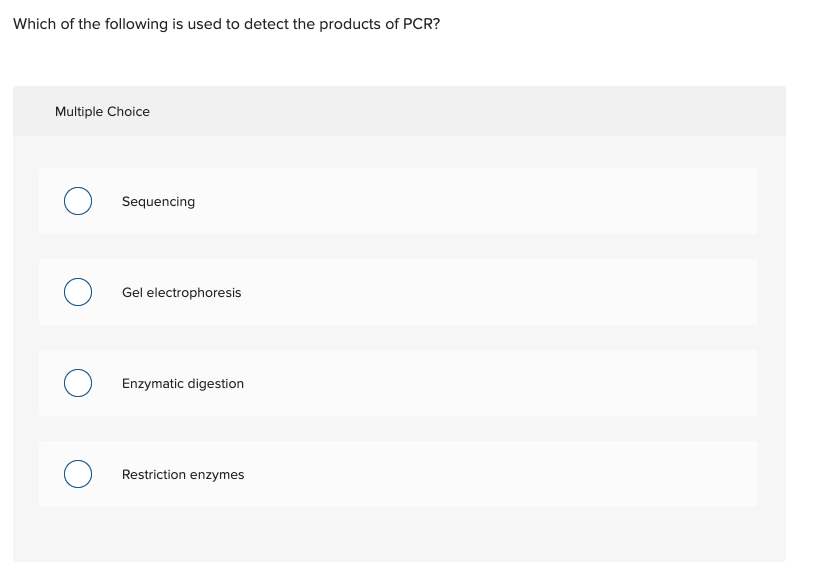Select the Sequencing radio button
This screenshot has width=818, height=581.
(x=78, y=202)
